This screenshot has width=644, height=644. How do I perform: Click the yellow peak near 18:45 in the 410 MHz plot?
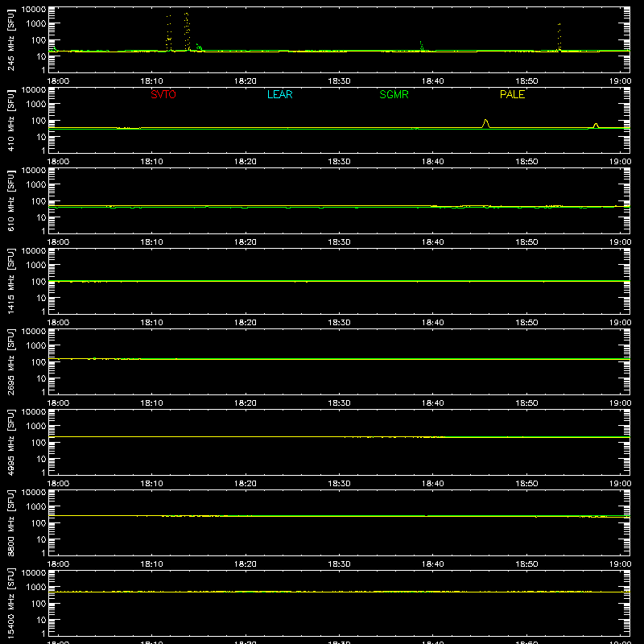pyautogui.click(x=486, y=124)
